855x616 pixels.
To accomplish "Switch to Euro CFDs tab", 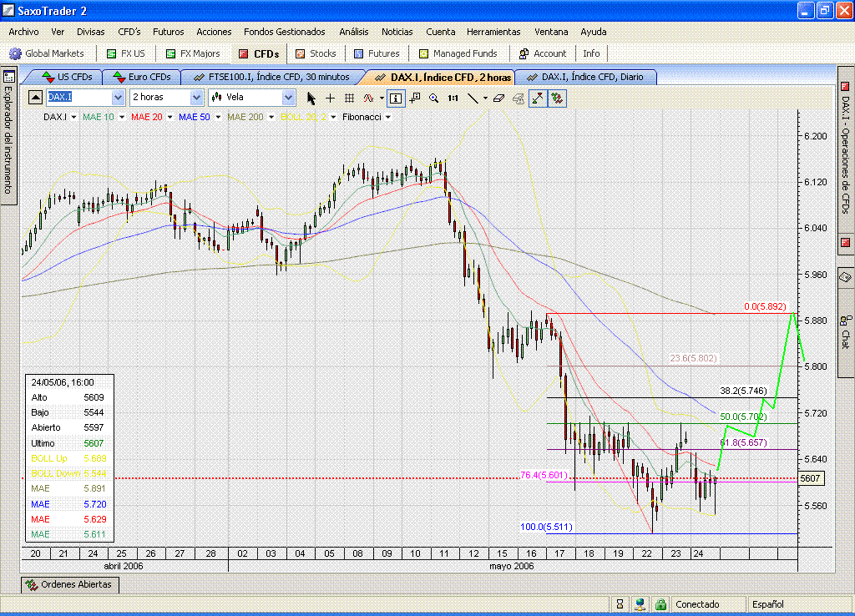I will (x=142, y=77).
